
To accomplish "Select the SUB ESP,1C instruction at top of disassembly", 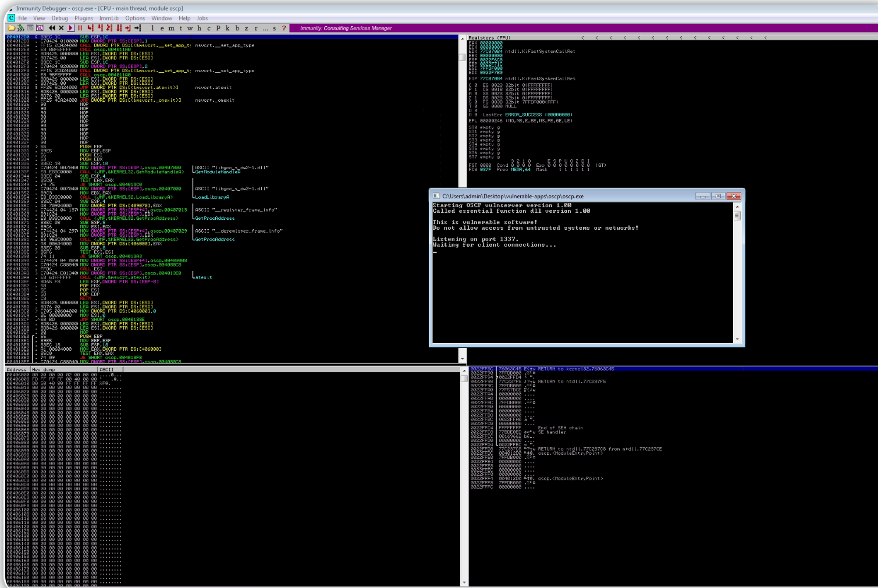I will 232,37.
